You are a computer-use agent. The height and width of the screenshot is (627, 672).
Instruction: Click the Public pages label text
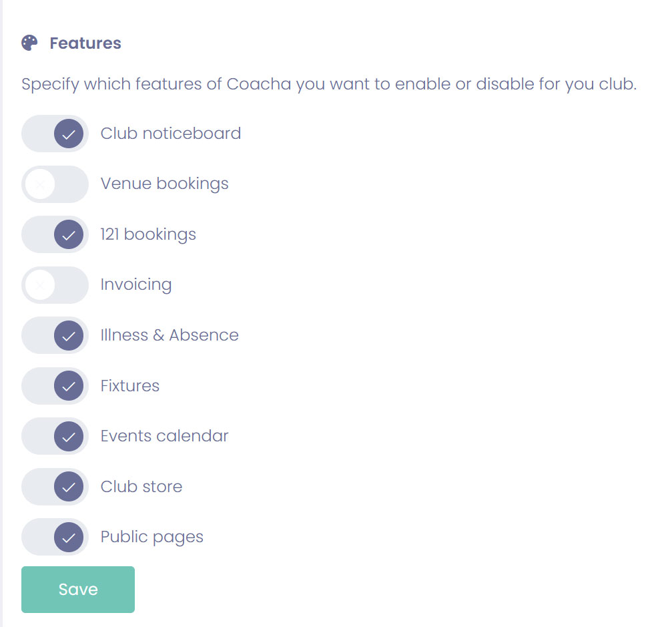[152, 537]
